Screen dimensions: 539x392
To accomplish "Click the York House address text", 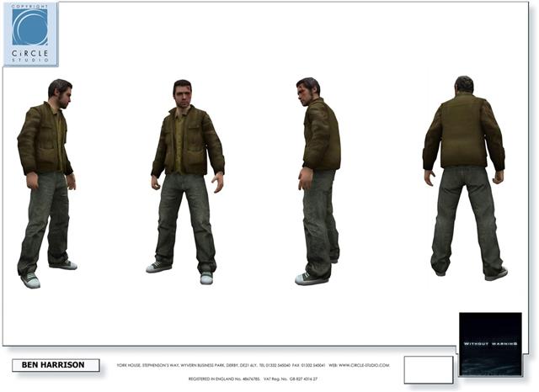I will [187, 366].
